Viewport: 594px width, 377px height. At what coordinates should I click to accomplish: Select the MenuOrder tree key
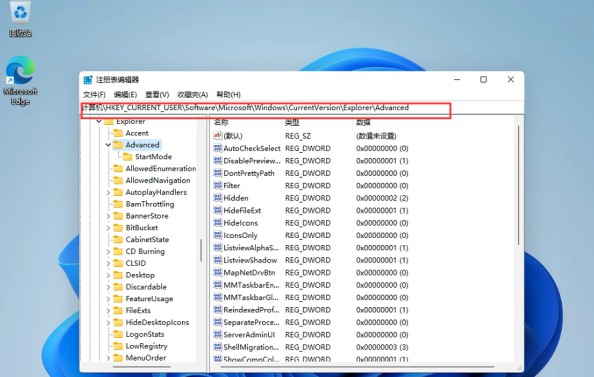coord(146,358)
